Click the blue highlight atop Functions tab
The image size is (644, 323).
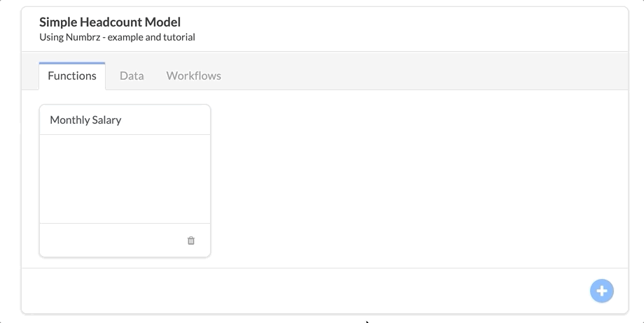pyautogui.click(x=72, y=63)
